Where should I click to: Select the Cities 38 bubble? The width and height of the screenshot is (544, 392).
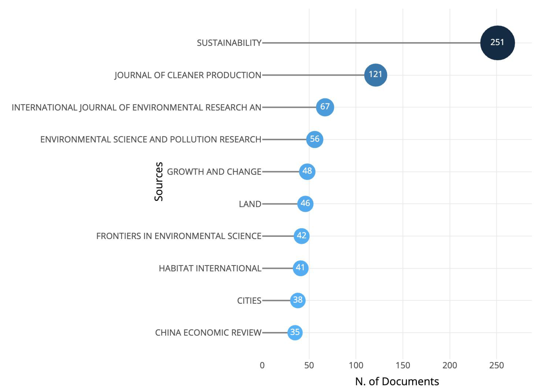(x=298, y=300)
